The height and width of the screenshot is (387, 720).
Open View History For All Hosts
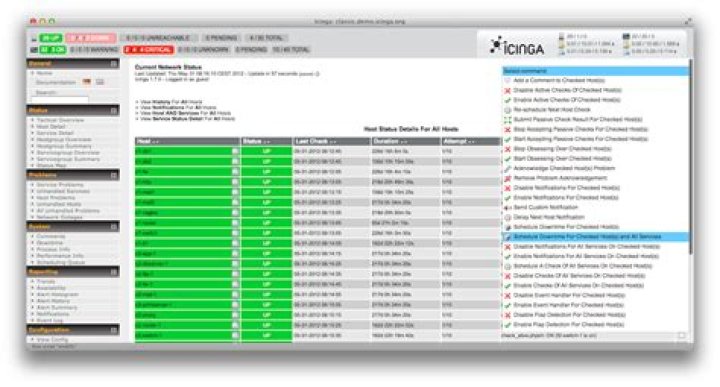coord(171,102)
